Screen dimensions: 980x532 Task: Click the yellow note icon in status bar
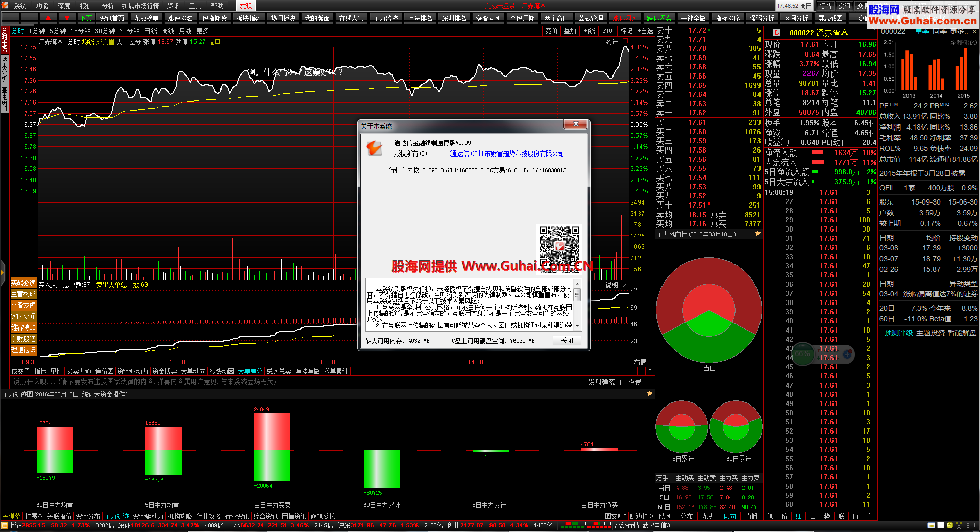932,526
